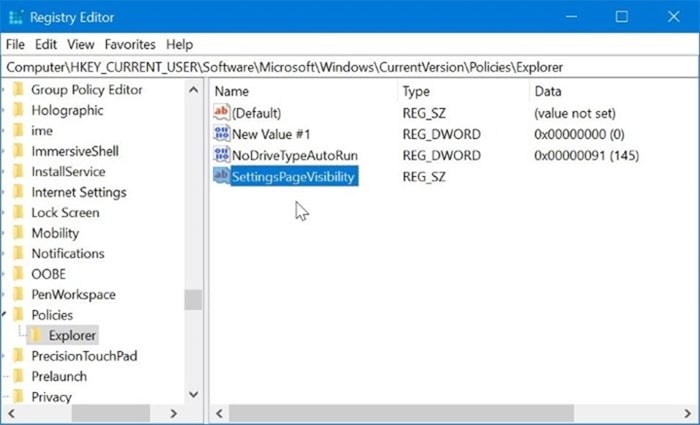The height and width of the screenshot is (425, 700).
Task: Expand the Holographic key
Action: (4, 110)
